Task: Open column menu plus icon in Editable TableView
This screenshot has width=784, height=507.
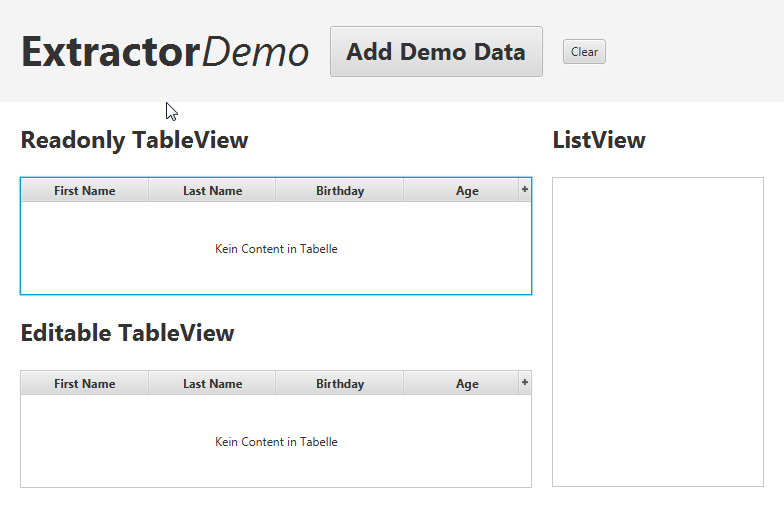Action: coord(524,382)
